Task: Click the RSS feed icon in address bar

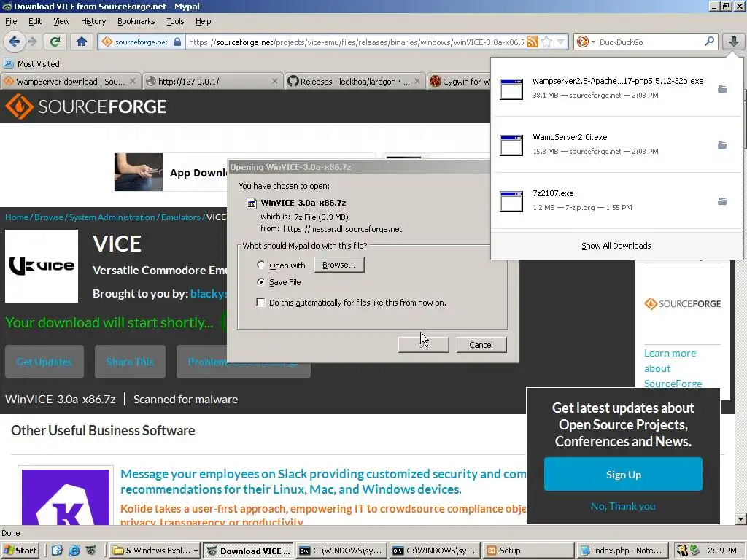Action: click(532, 42)
